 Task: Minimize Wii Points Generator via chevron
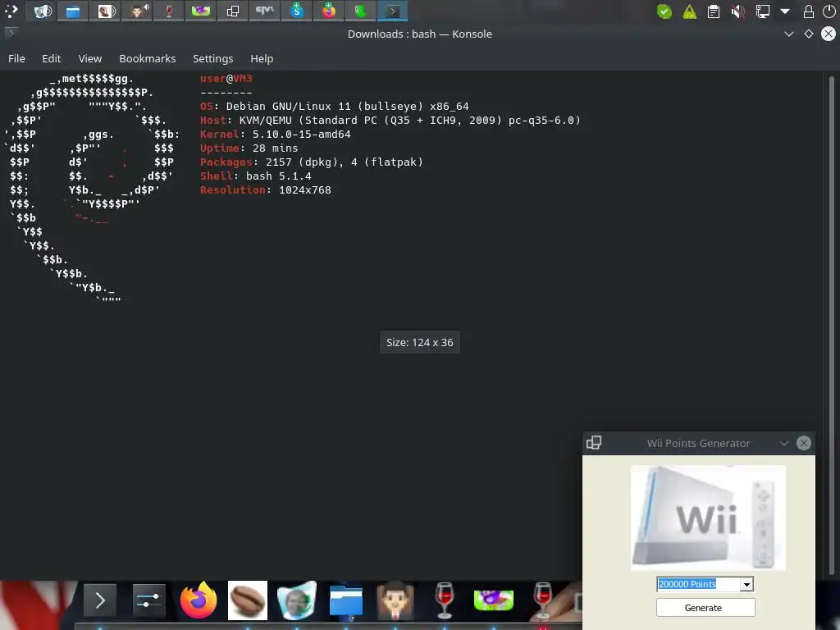(x=783, y=443)
